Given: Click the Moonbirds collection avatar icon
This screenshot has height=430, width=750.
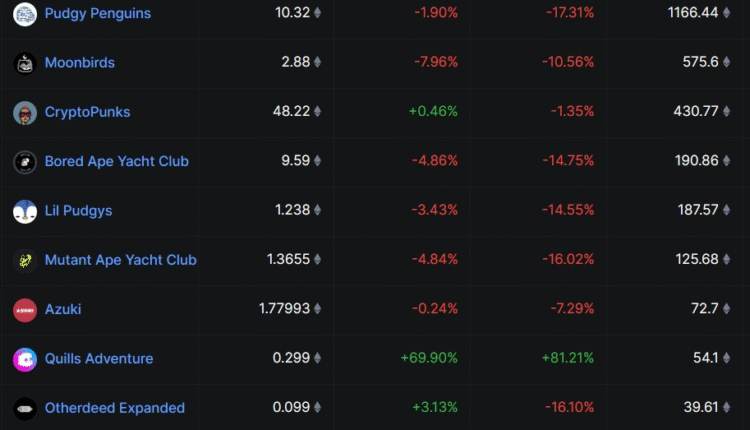Looking at the screenshot, I should tap(25, 63).
